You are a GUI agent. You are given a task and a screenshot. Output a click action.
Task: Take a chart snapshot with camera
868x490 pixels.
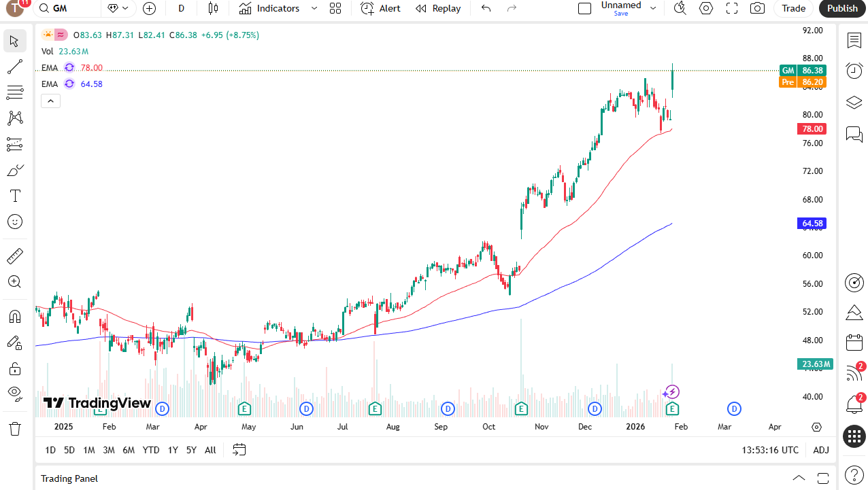[756, 8]
